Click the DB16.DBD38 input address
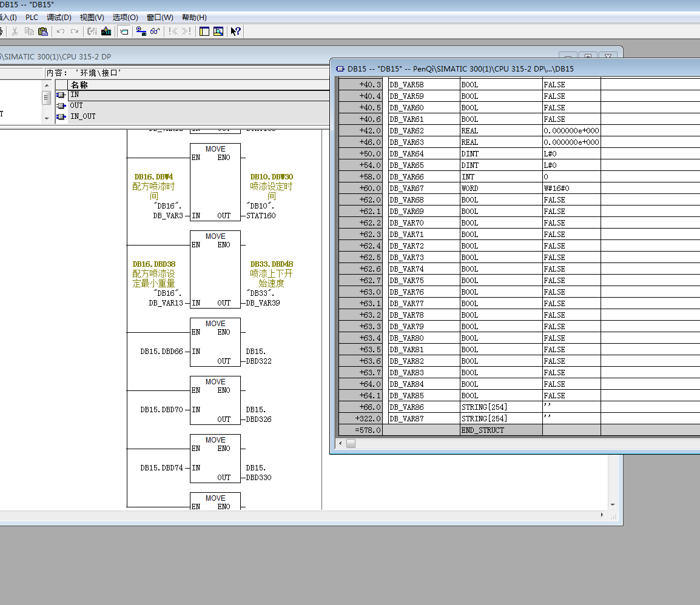 [x=154, y=264]
